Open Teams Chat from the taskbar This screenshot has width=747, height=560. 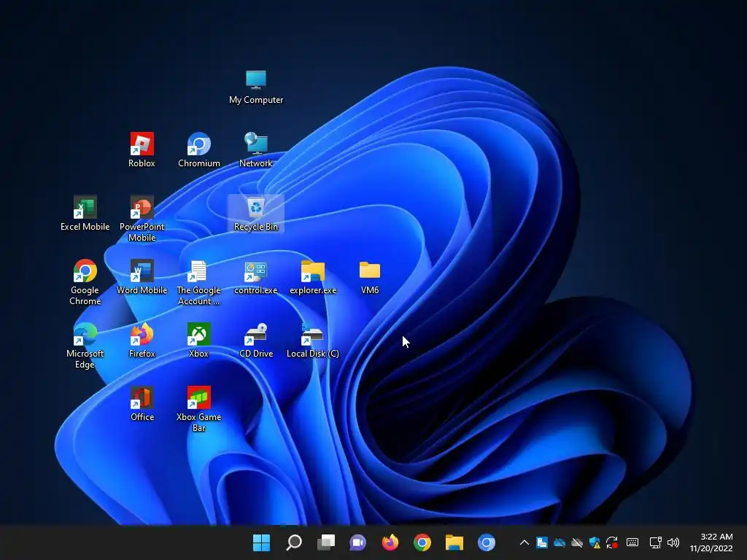357,542
